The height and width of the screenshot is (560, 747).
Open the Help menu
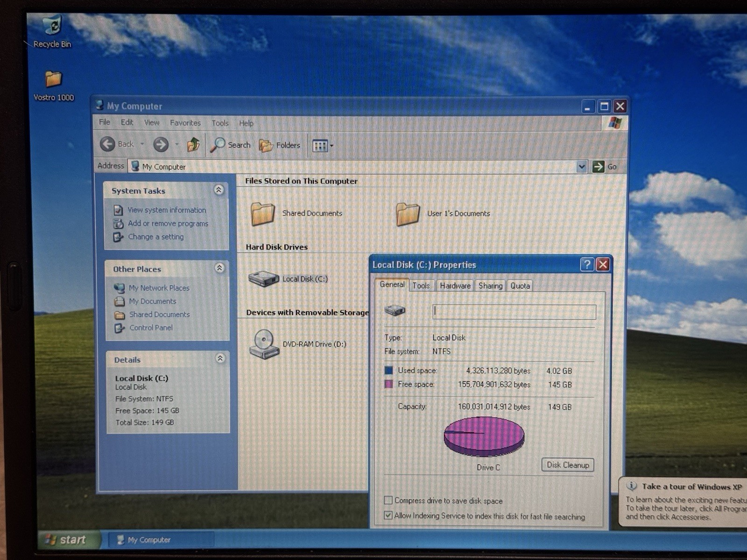click(246, 124)
